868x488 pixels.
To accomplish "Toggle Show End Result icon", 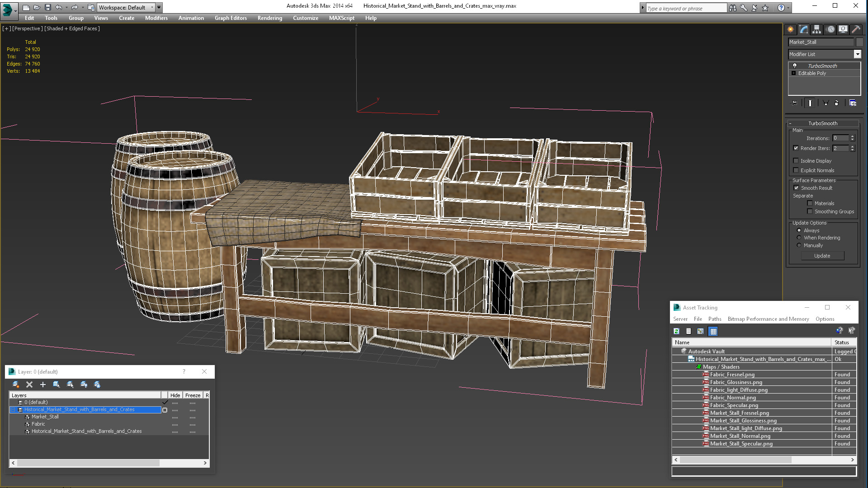I will click(810, 103).
